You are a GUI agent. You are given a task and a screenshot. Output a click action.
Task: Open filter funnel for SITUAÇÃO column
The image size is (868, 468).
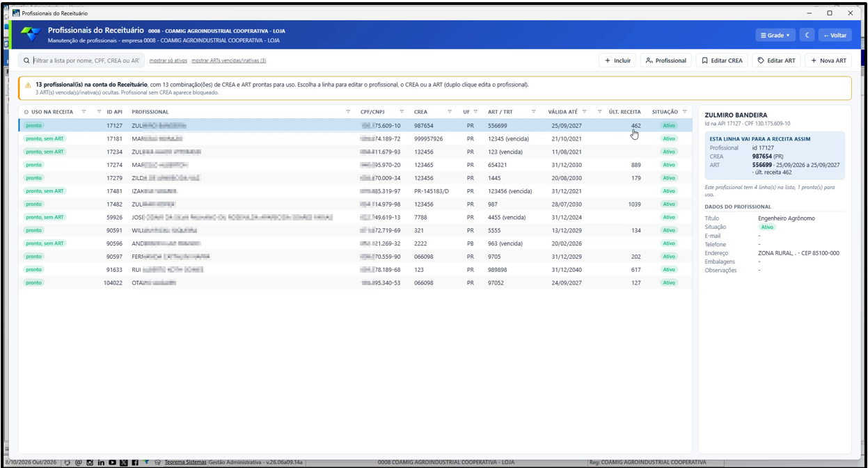[684, 112]
